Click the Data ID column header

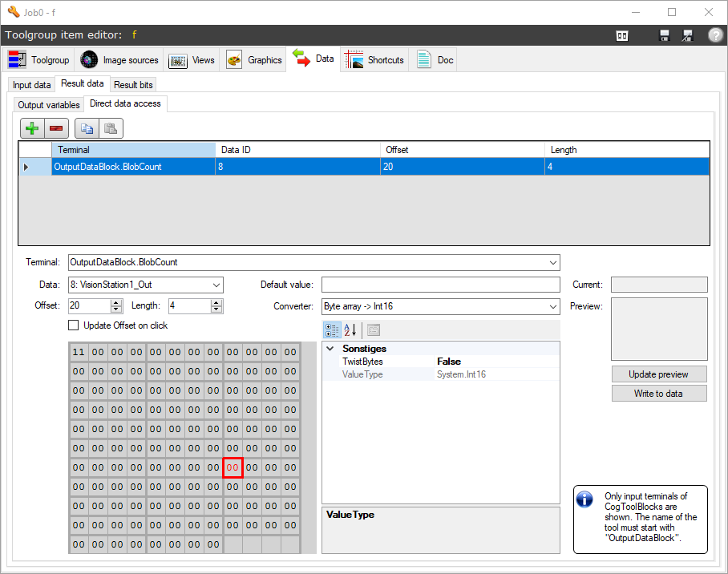(297, 150)
